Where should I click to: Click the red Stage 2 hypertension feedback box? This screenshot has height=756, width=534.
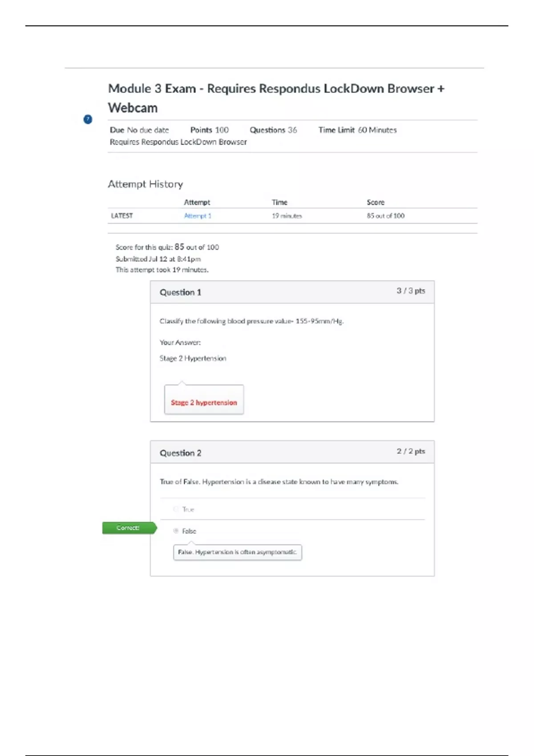tap(204, 402)
